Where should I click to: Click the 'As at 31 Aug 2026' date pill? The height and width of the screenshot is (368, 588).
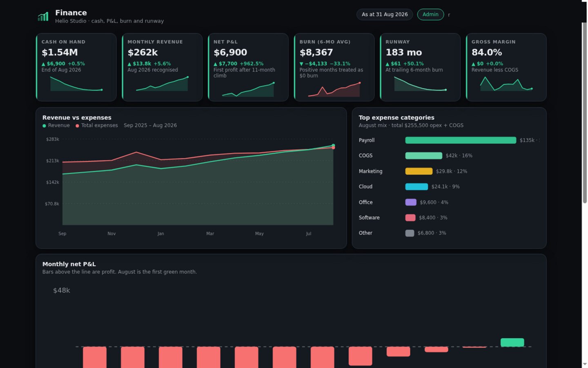385,14
